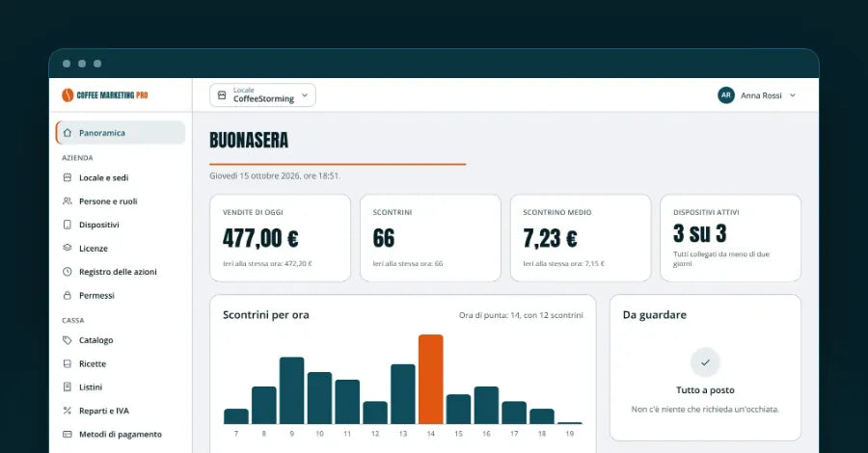The image size is (868, 453).
Task: Click the Vendite di oggi card
Action: coord(280,238)
